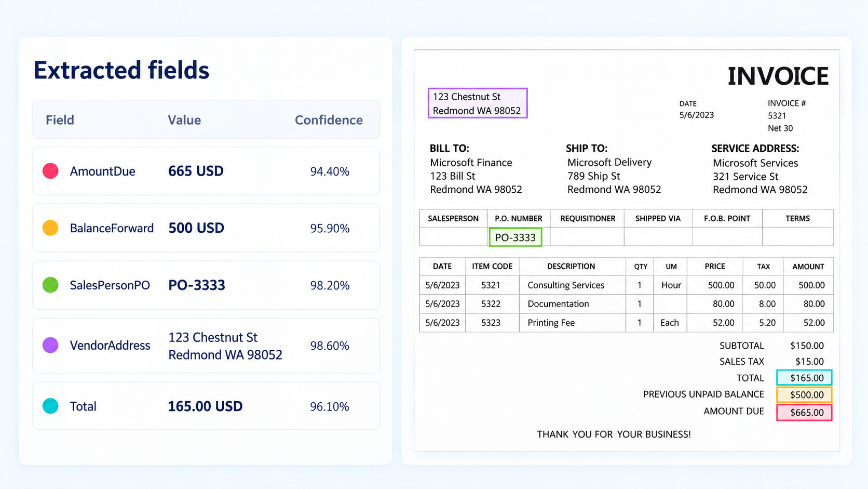Click Microsoft Services under SERVICE ADDRESS
Viewport: 868px width, 489px height.
click(x=755, y=163)
